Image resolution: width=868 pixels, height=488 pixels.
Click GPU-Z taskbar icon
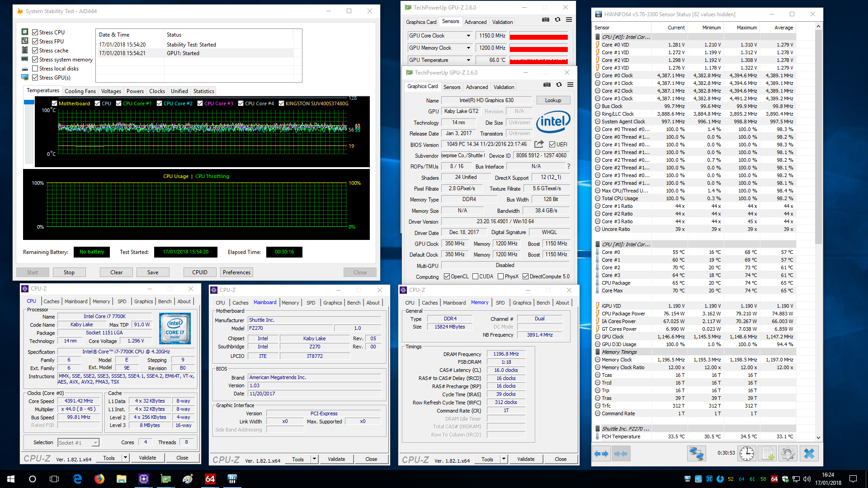[x=166, y=479]
